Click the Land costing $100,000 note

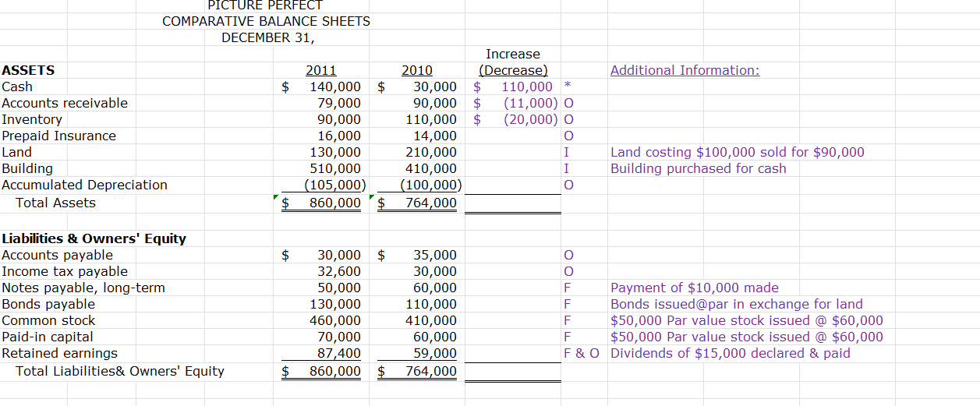pos(738,152)
